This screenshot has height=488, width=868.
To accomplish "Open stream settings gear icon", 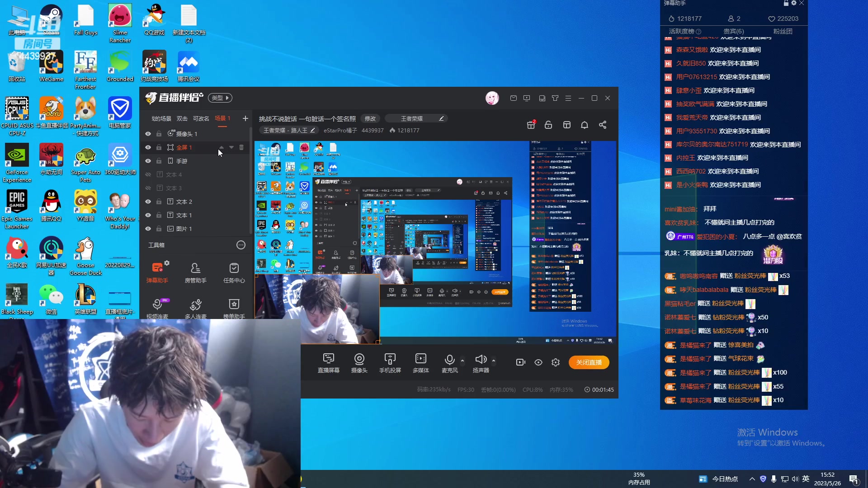I will click(x=556, y=362).
